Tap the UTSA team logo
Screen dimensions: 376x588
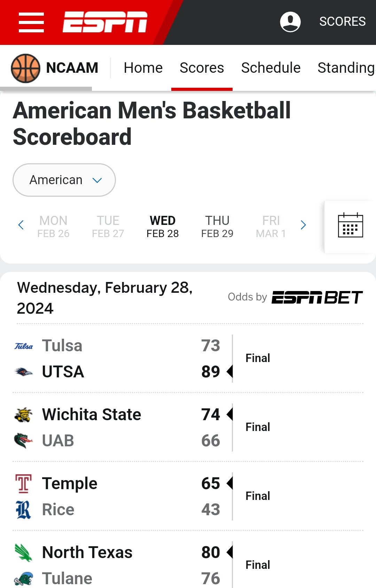24,372
